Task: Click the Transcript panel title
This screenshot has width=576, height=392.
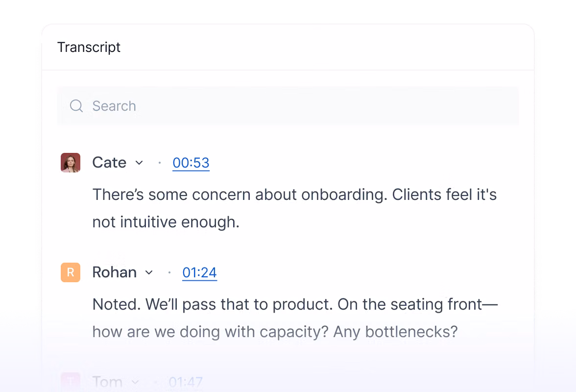Action: pyautogui.click(x=89, y=47)
